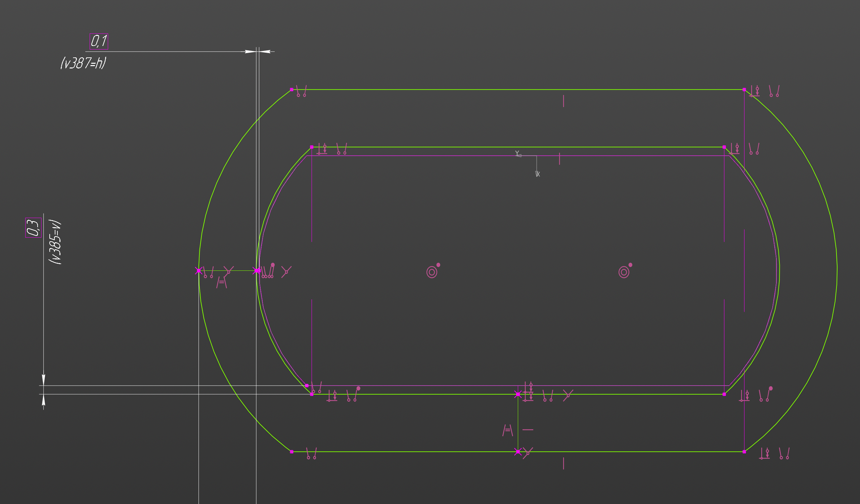This screenshot has height=504, width=860.
Task: Click the right concentric constraint icon
Action: click(624, 272)
